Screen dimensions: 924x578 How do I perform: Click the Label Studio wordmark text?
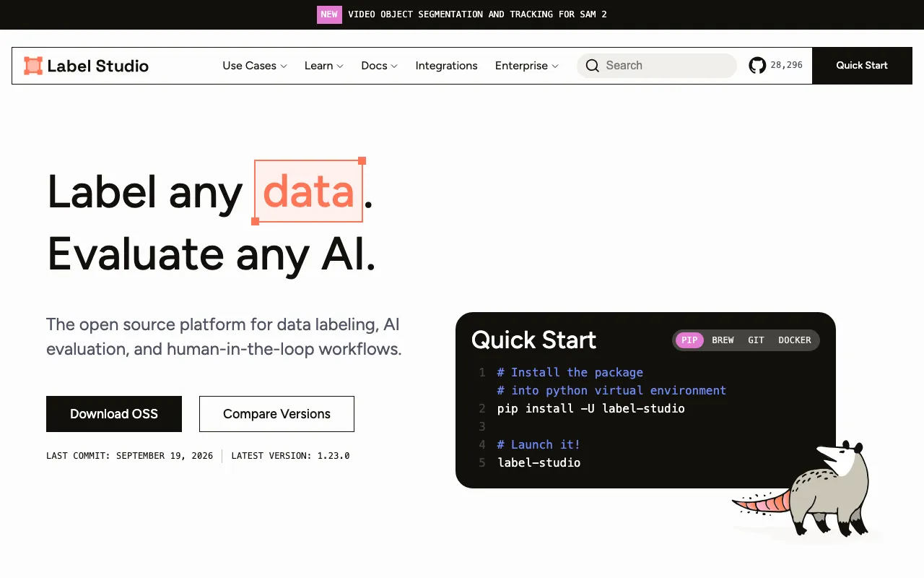pos(98,66)
